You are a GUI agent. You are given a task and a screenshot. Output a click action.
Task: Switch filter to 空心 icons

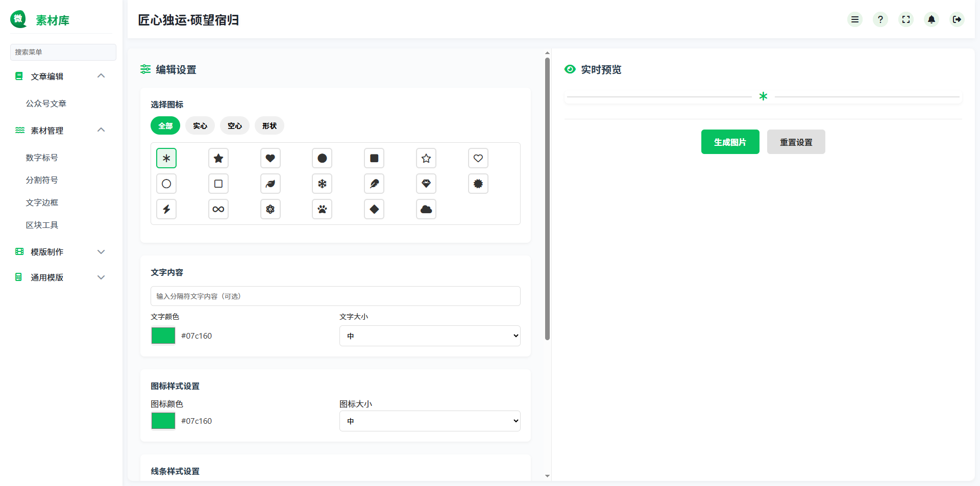[x=234, y=125]
